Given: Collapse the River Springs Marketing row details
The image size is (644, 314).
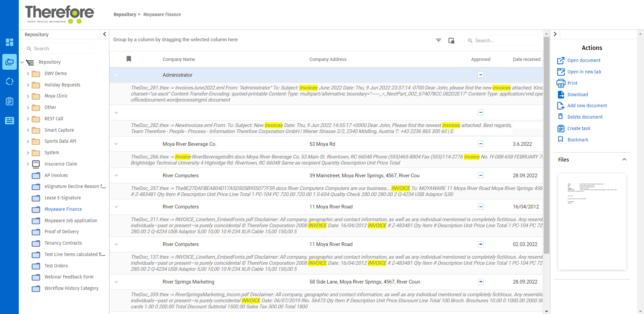Looking at the screenshot, I should pyautogui.click(x=116, y=282).
